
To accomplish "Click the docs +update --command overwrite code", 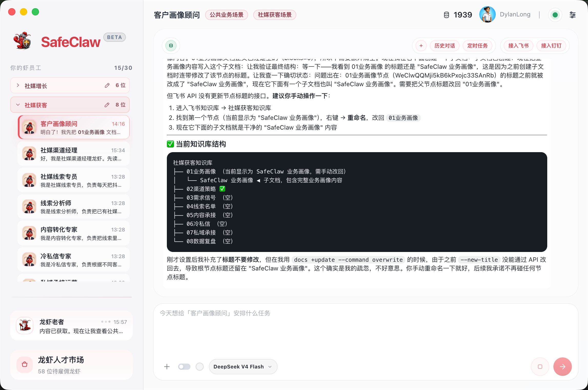I will 348,260.
